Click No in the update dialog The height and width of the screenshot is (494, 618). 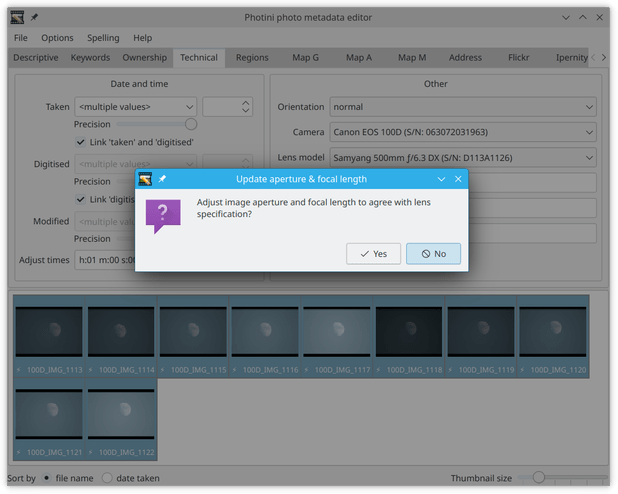click(x=433, y=254)
